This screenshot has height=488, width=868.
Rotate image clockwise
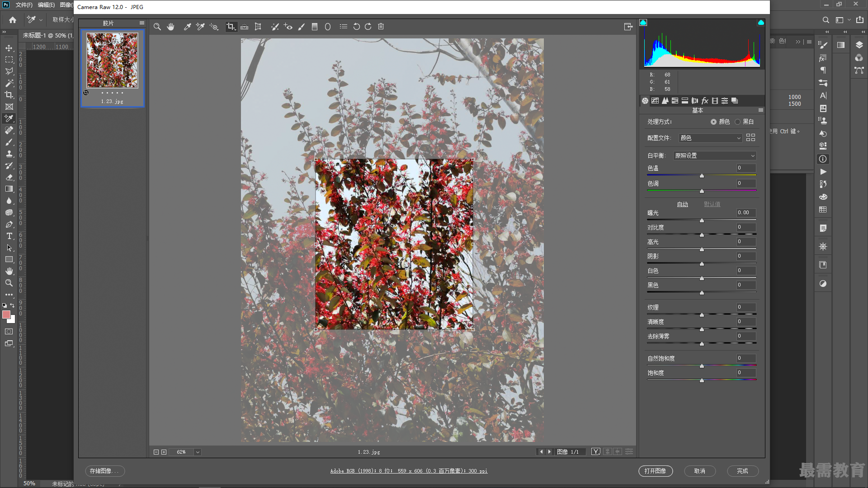[x=368, y=27]
